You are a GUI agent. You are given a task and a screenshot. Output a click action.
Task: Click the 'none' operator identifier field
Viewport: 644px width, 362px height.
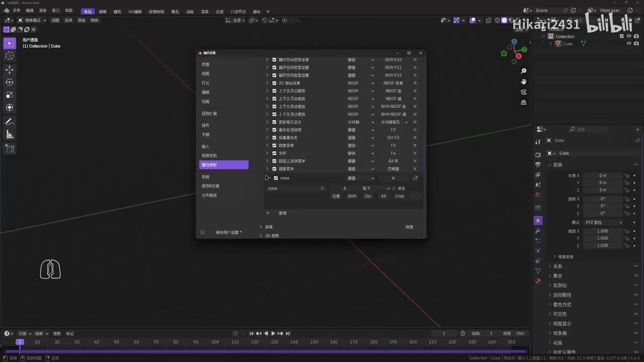tap(296, 189)
